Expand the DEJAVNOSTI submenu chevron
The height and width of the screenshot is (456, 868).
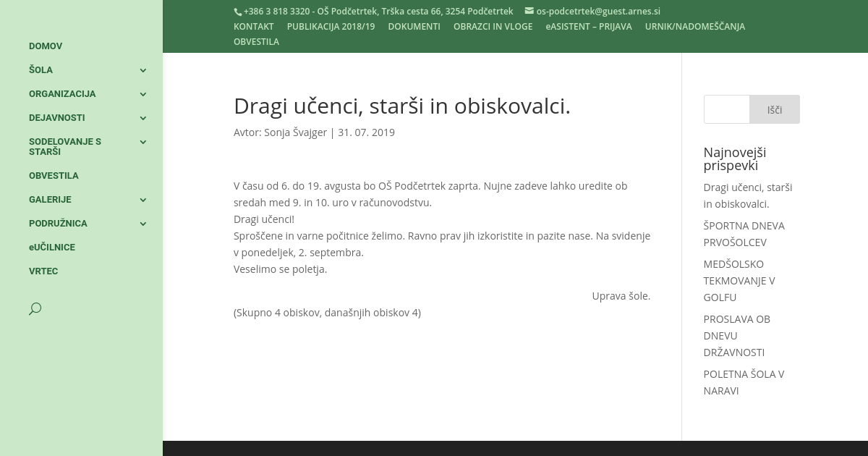[x=143, y=118]
